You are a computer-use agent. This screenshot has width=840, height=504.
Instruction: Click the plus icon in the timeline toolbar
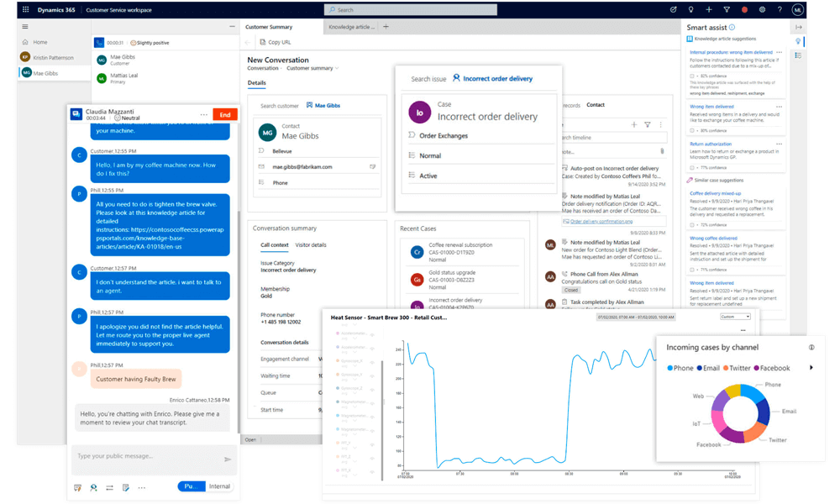point(634,124)
